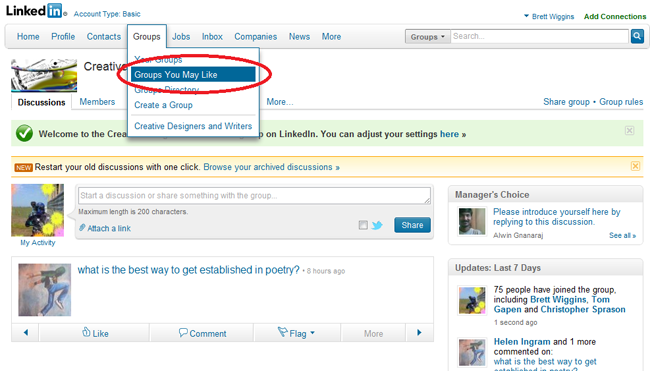The width and height of the screenshot is (650, 371).
Task: Click the thumbnail beside Helen Ingram update
Action: (472, 352)
